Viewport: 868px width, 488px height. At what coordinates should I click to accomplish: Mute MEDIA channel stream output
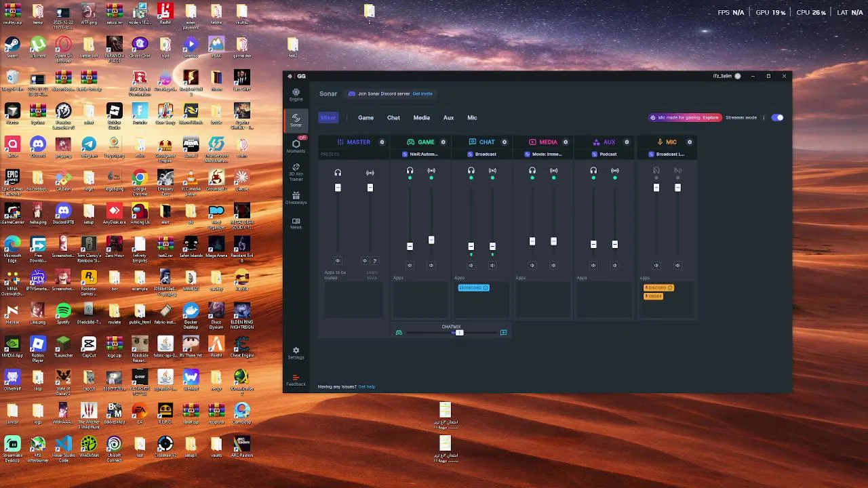(553, 266)
